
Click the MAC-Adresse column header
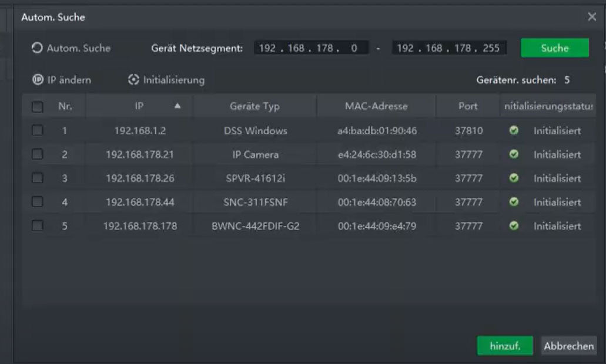click(376, 106)
